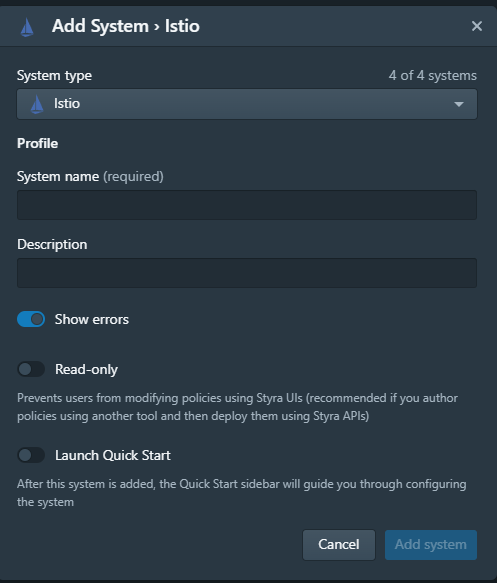
Task: Click the Cancel button
Action: click(339, 545)
